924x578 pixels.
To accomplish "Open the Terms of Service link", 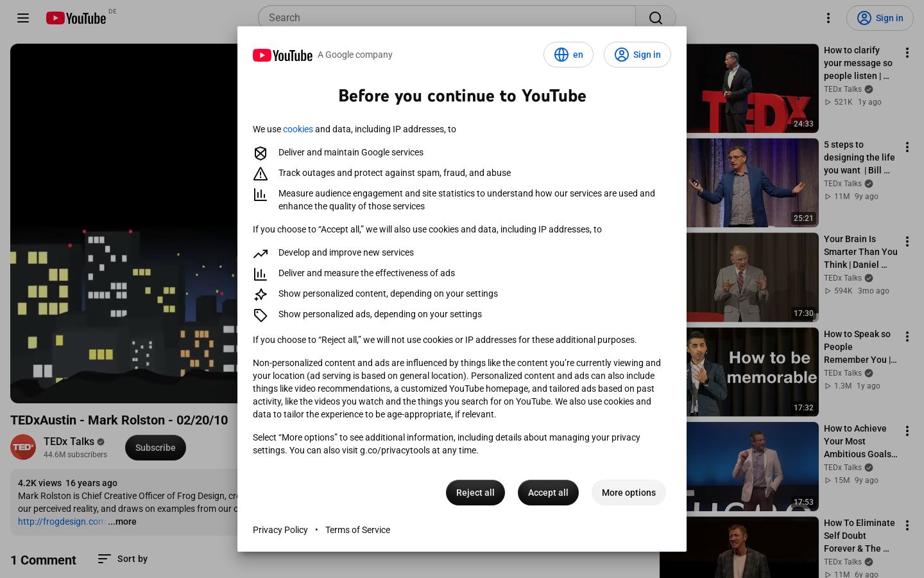I will [x=357, y=530].
